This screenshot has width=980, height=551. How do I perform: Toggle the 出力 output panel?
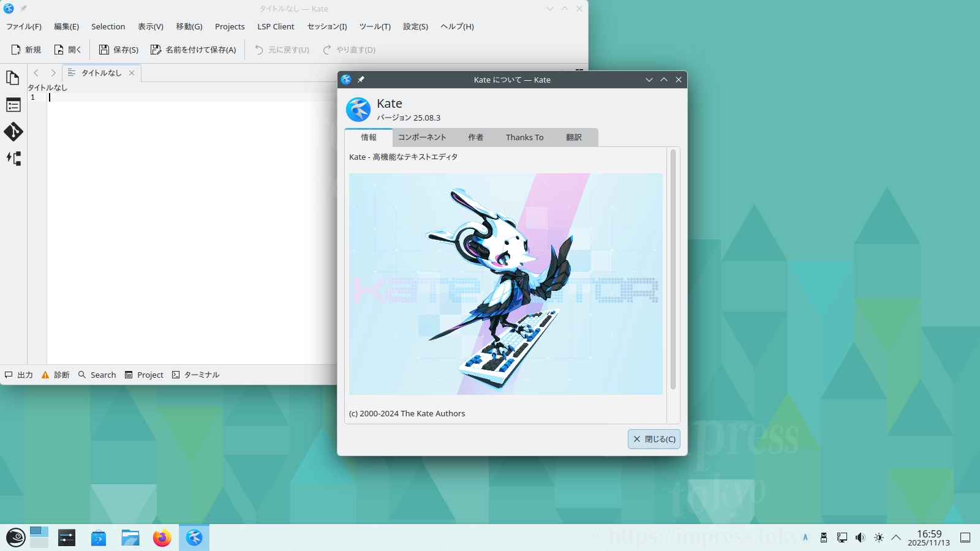(x=19, y=375)
